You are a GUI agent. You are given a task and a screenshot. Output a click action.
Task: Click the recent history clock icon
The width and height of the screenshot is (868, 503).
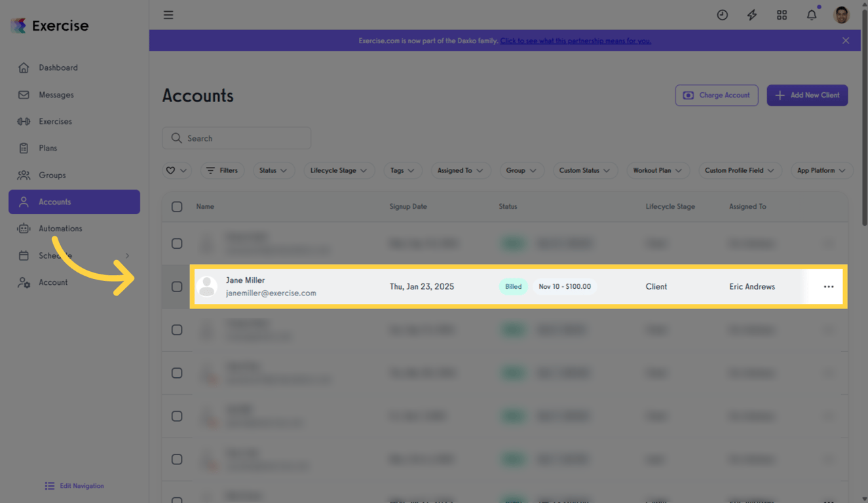tap(722, 14)
